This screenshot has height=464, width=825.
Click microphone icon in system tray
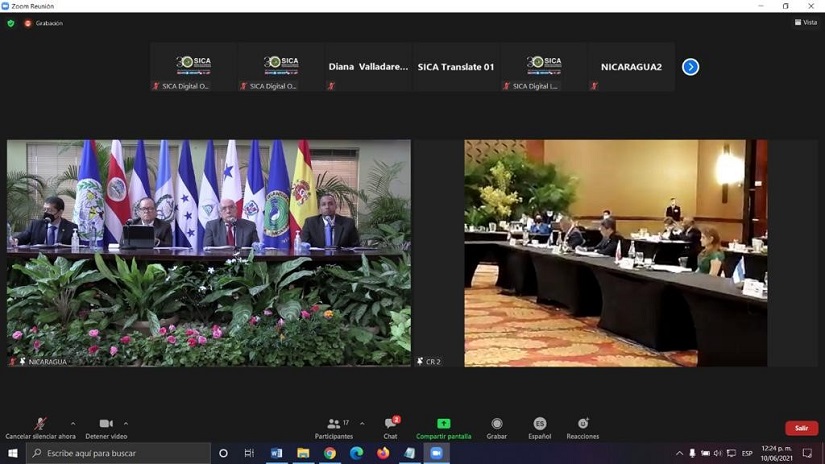point(692,453)
